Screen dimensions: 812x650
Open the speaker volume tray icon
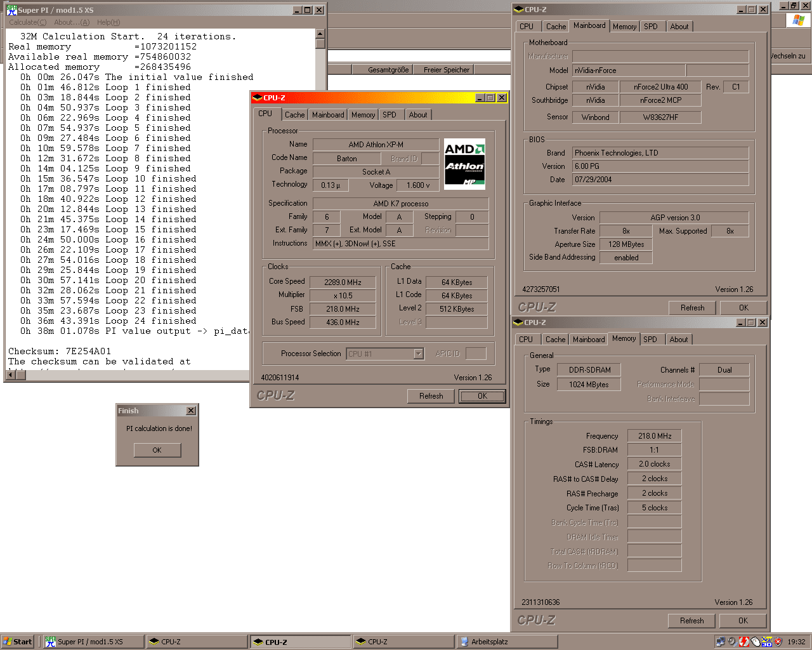[732, 642]
